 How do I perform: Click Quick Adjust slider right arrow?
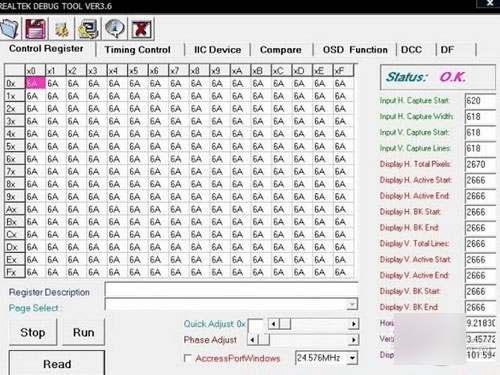353,324
